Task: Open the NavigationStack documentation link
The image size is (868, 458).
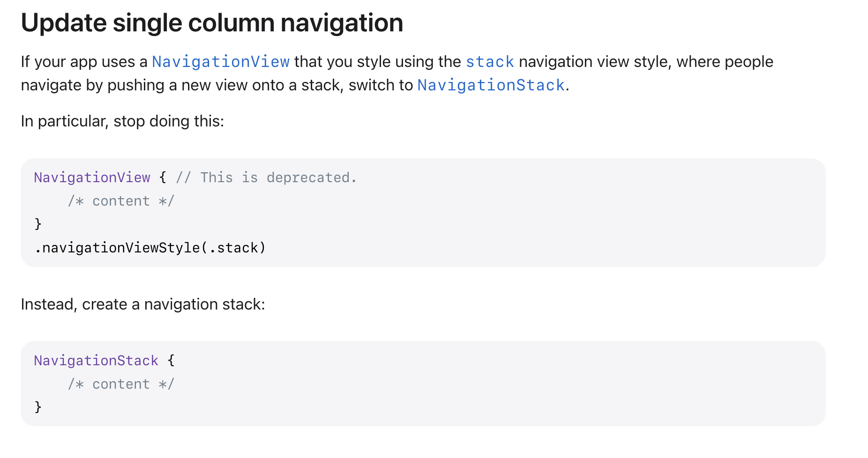Action: pos(491,85)
